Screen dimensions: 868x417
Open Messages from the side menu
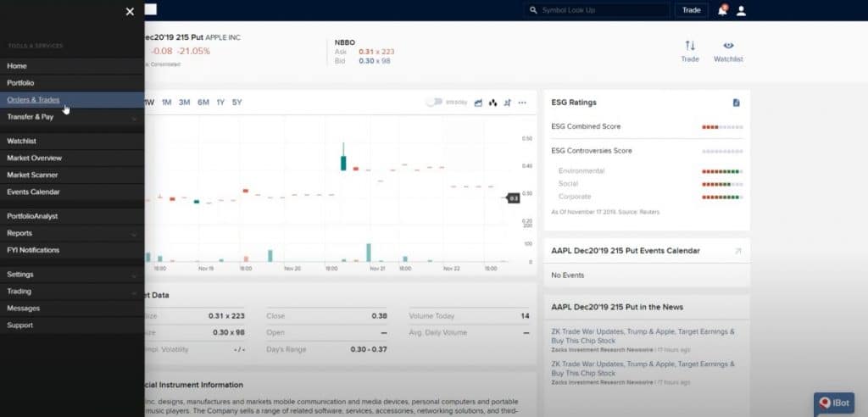(x=72, y=309)
